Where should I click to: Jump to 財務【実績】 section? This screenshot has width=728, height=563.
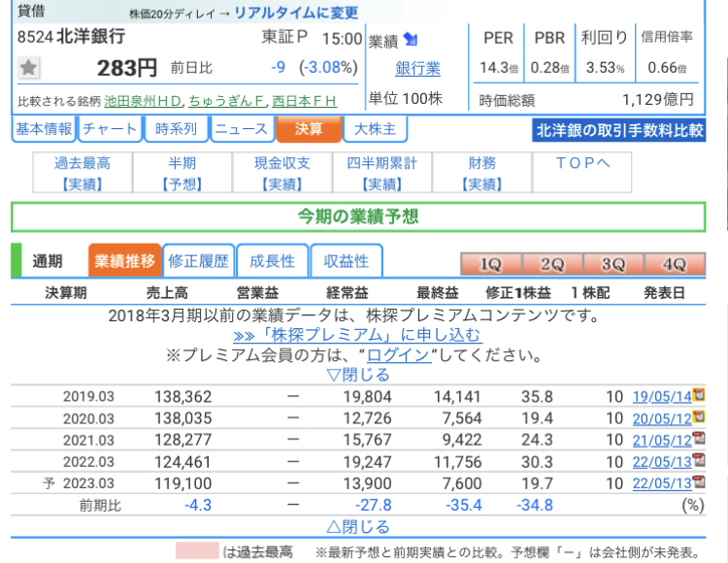pyautogui.click(x=481, y=173)
